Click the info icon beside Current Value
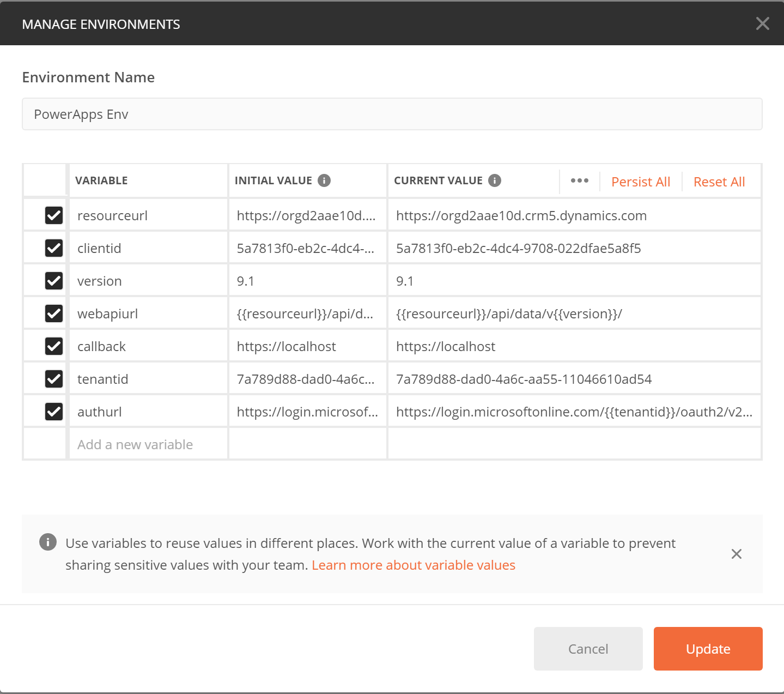Viewport: 784px width, 694px height. pyautogui.click(x=495, y=180)
